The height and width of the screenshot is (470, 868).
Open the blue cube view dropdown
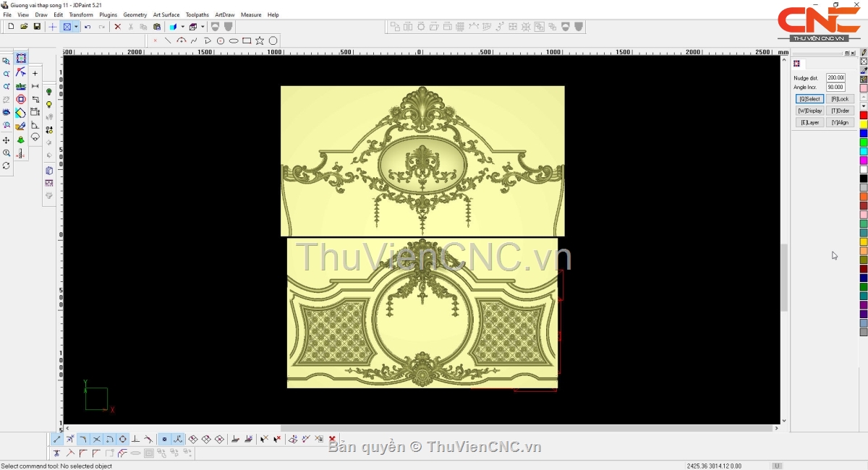[182, 27]
